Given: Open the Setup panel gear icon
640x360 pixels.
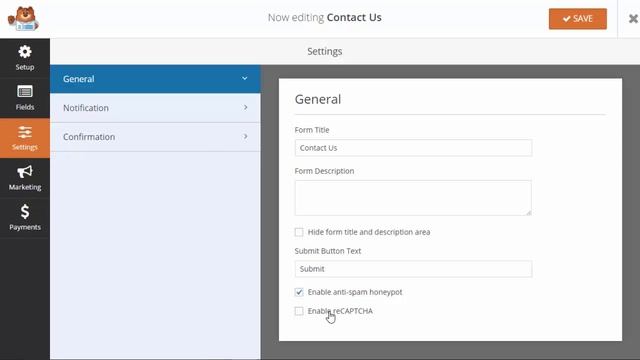Looking at the screenshot, I should 25,52.
